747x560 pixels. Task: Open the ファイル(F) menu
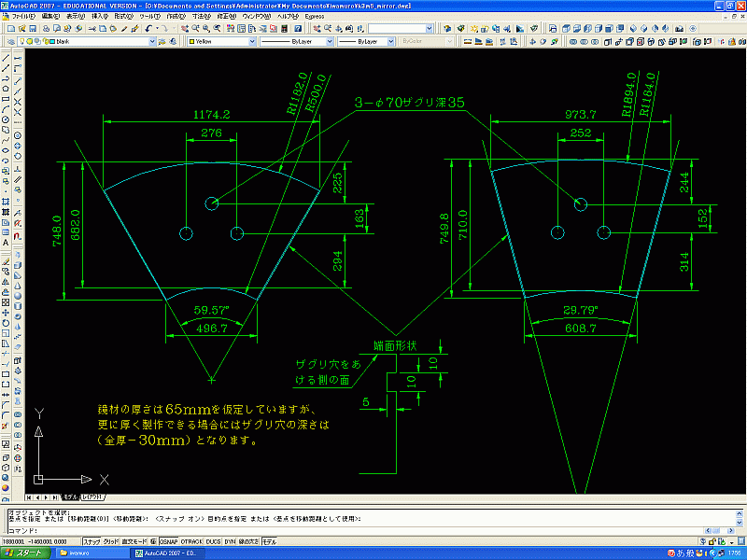click(x=22, y=16)
